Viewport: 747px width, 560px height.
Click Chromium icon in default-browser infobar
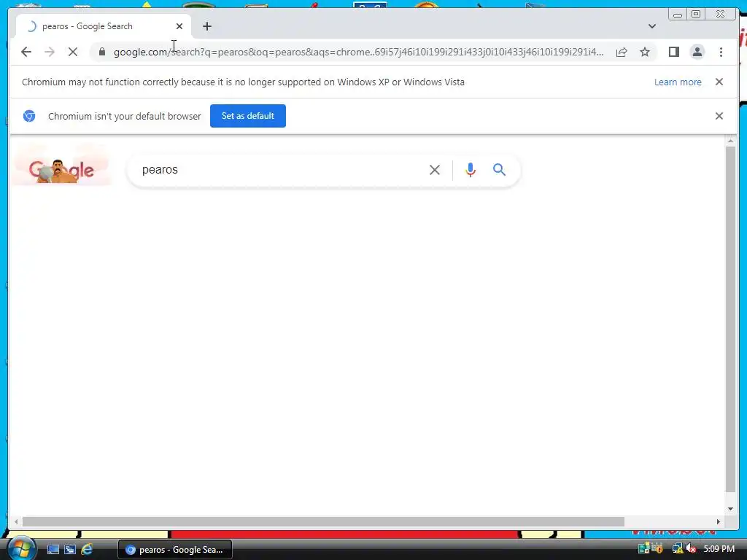coord(29,116)
